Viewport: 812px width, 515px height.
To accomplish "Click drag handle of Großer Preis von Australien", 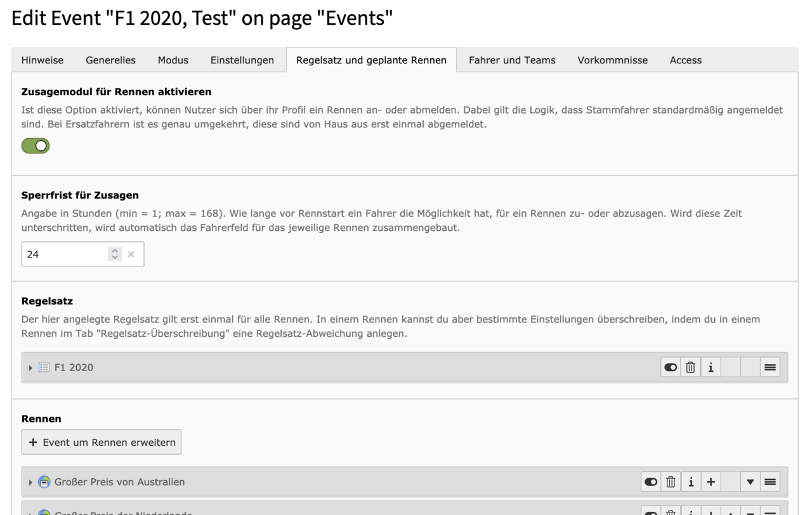I will click(x=770, y=482).
